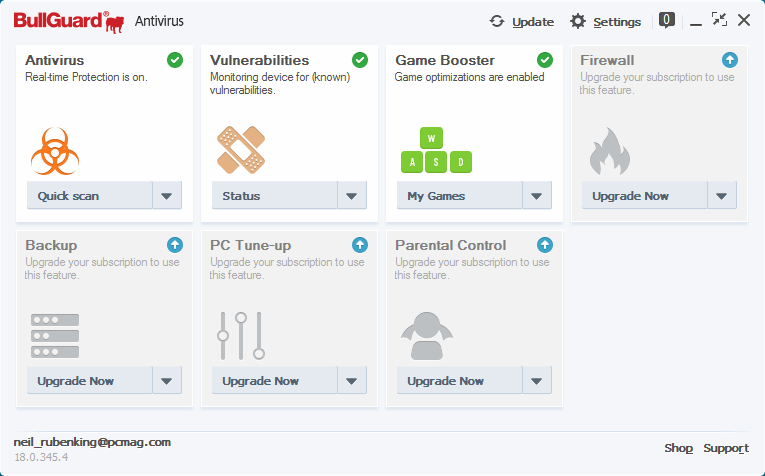The height and width of the screenshot is (476, 765).
Task: Open the notifications message counter icon
Action: [x=667, y=20]
